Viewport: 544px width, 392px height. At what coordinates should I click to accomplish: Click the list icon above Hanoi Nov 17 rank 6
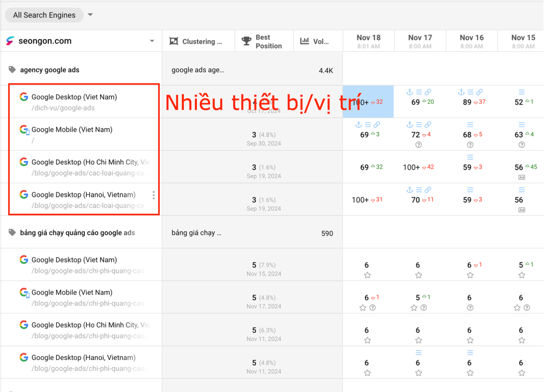point(419,353)
